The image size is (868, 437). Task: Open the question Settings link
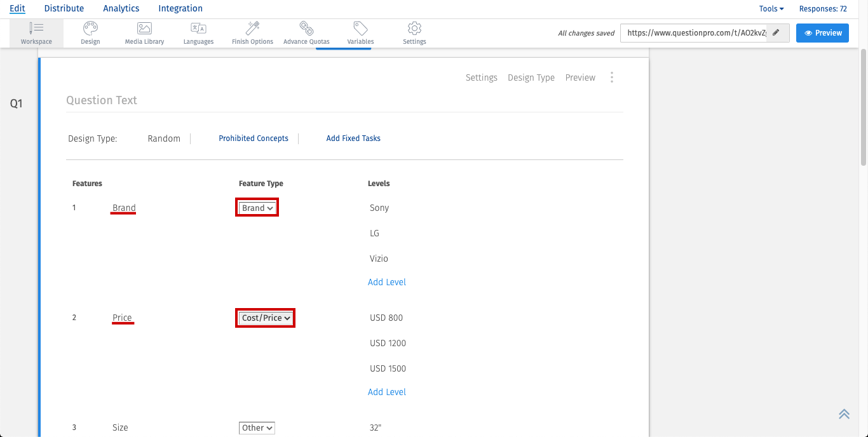tap(482, 77)
